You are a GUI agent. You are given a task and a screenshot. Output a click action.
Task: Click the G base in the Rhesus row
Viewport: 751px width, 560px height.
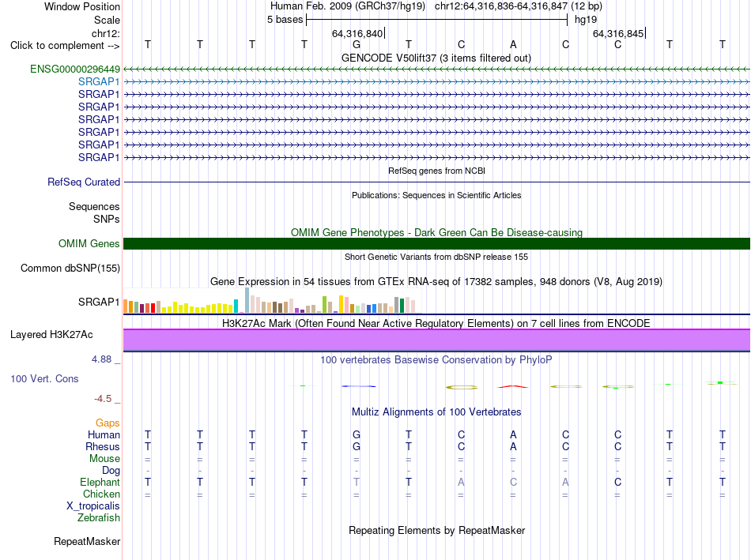coord(357,446)
